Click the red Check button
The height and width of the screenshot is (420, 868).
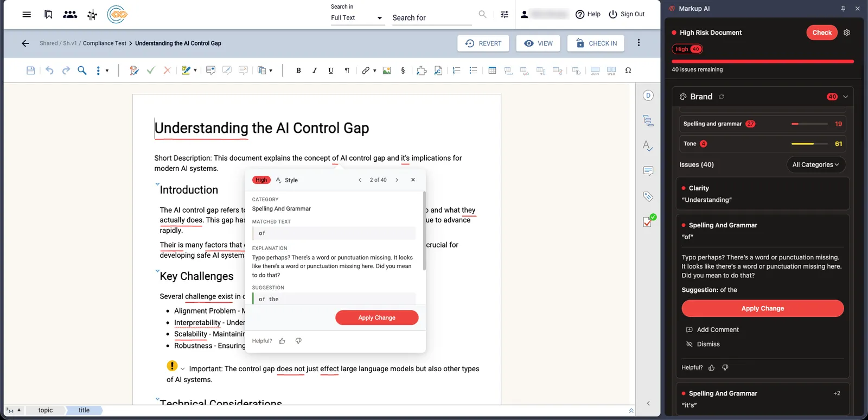click(x=822, y=33)
